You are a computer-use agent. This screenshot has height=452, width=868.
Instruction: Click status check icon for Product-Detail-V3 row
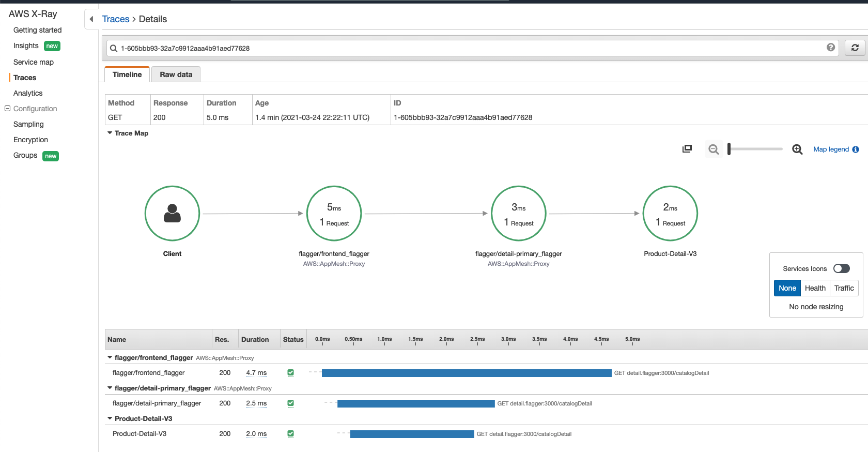click(x=290, y=433)
